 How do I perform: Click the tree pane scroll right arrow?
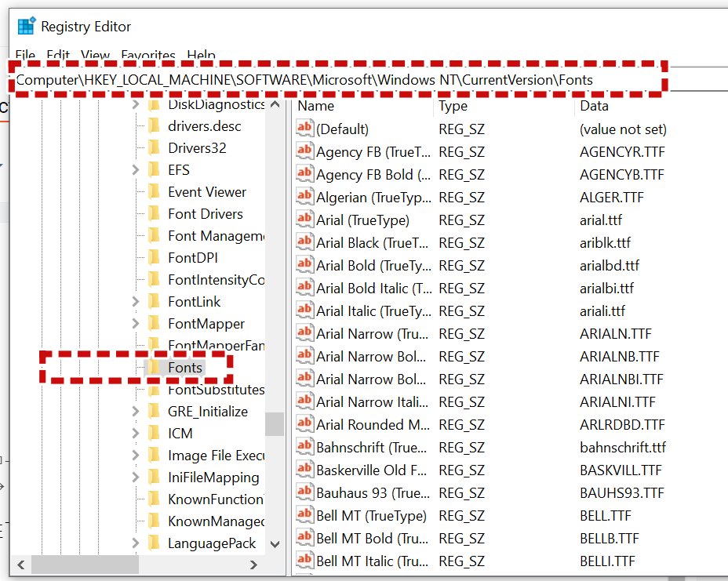coord(253,565)
